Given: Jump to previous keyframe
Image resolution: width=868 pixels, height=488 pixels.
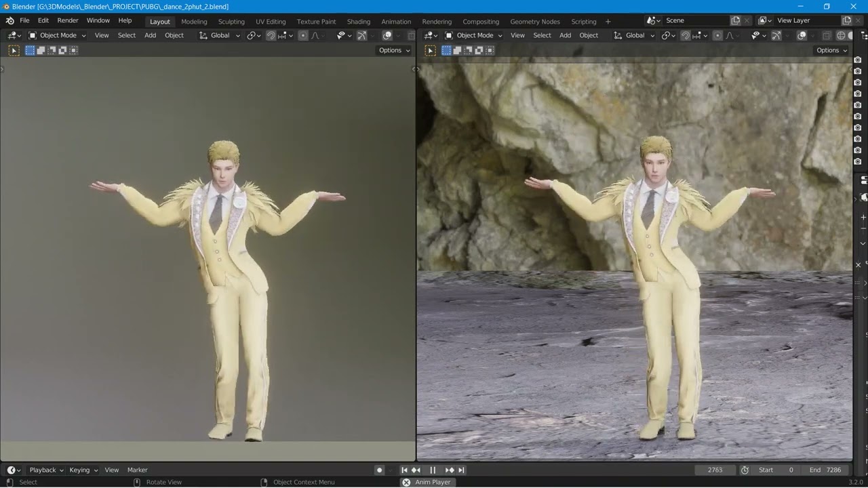Looking at the screenshot, I should coord(416,470).
